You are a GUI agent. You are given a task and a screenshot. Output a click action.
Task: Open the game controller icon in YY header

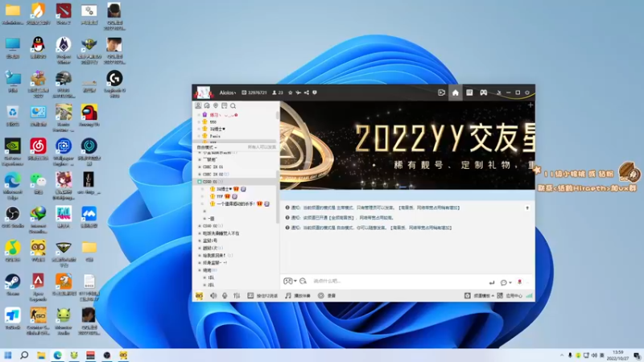click(484, 93)
